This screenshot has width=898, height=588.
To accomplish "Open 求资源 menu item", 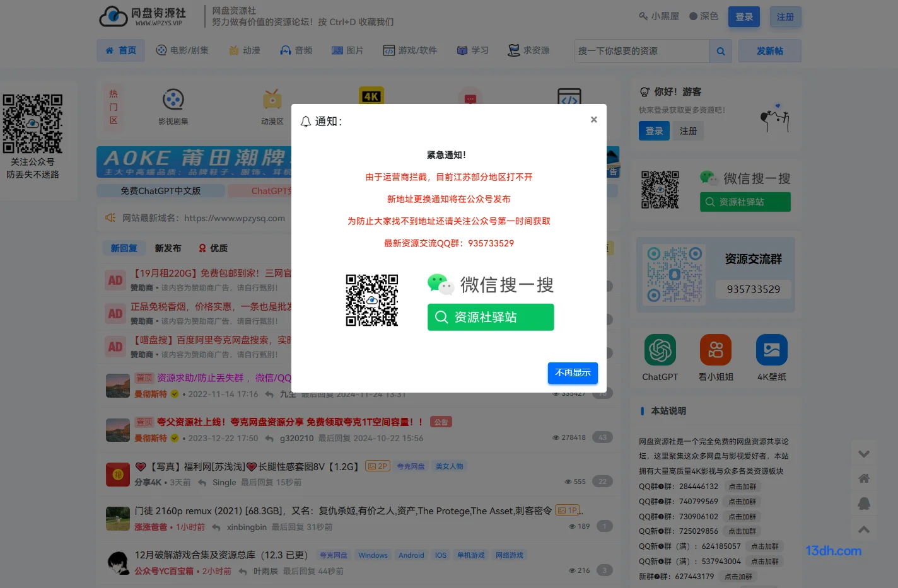I will tap(529, 50).
